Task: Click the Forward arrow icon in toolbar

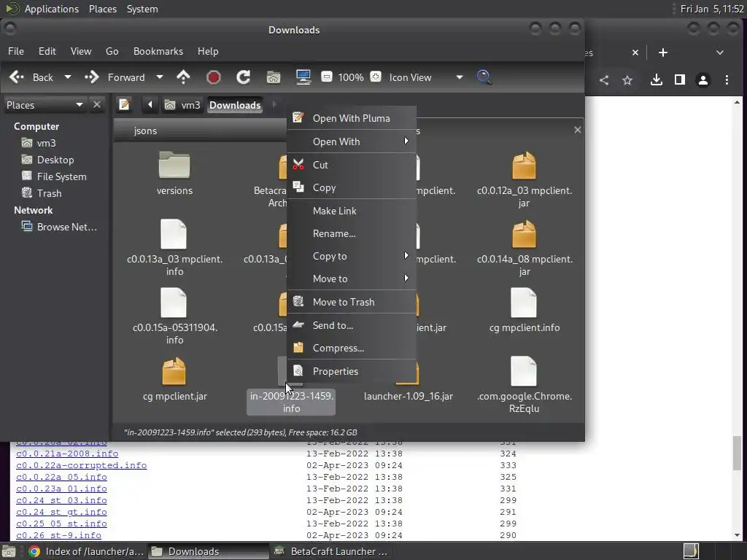Action: 91,77
